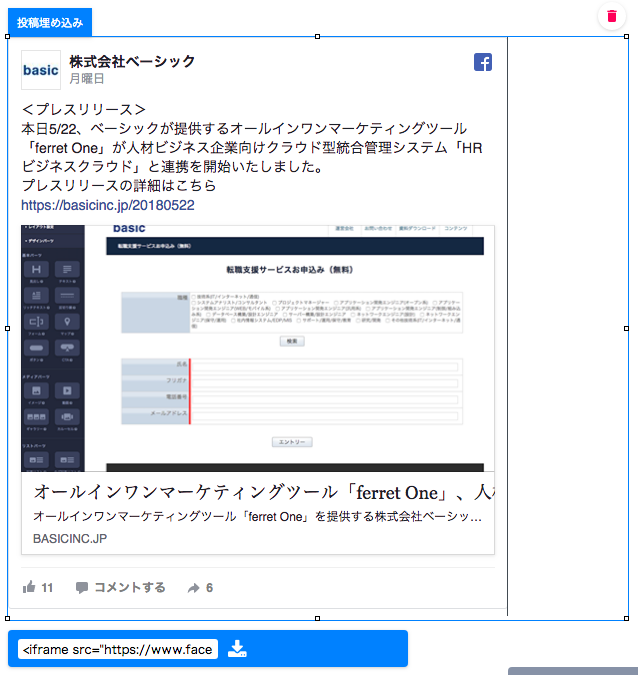Click the download icon beside embed code
638x675 pixels.
237,648
